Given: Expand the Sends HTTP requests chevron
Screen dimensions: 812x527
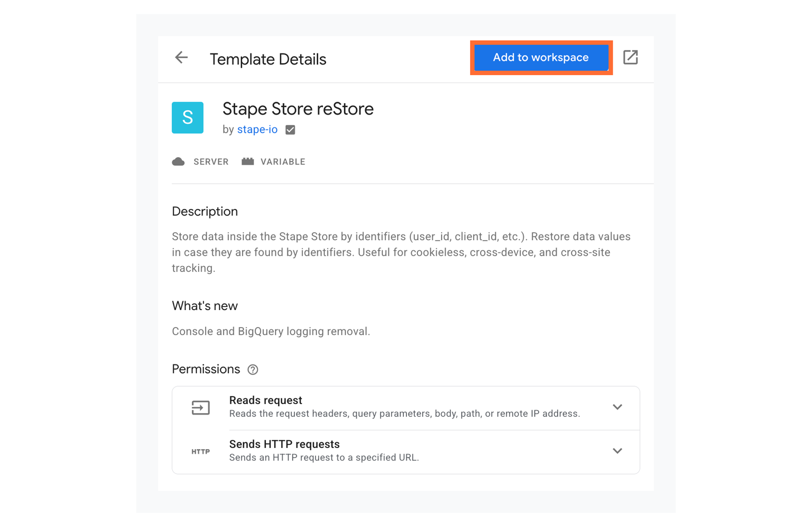Looking at the screenshot, I should coord(617,451).
